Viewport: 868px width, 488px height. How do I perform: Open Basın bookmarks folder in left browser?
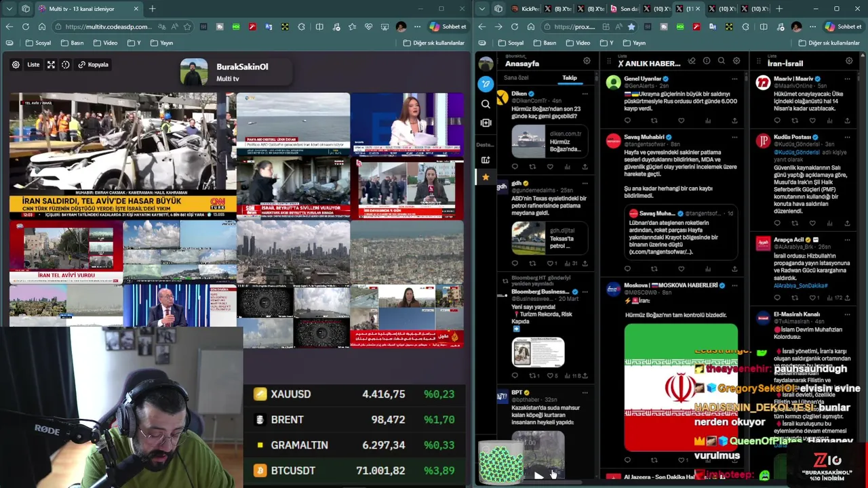click(x=72, y=43)
